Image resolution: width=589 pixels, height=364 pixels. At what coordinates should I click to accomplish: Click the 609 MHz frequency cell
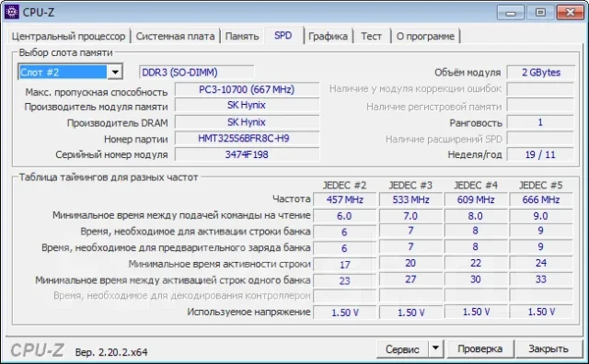point(476,199)
